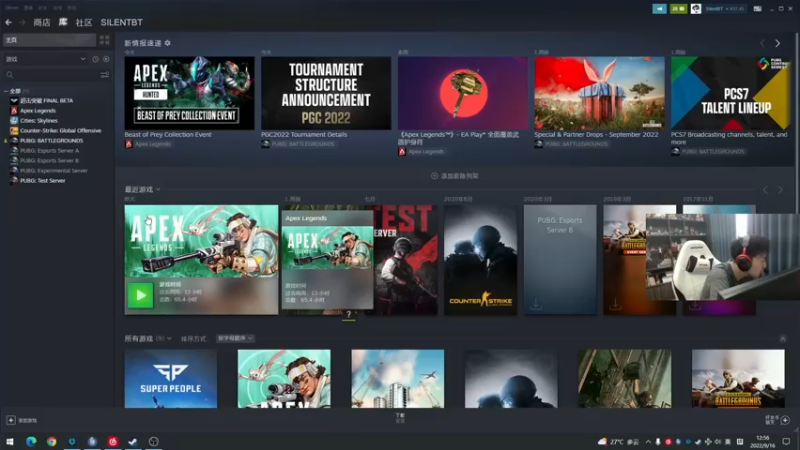The width and height of the screenshot is (800, 450).
Task: Open large Apex Legends recent game cover
Action: pyautogui.click(x=202, y=241)
